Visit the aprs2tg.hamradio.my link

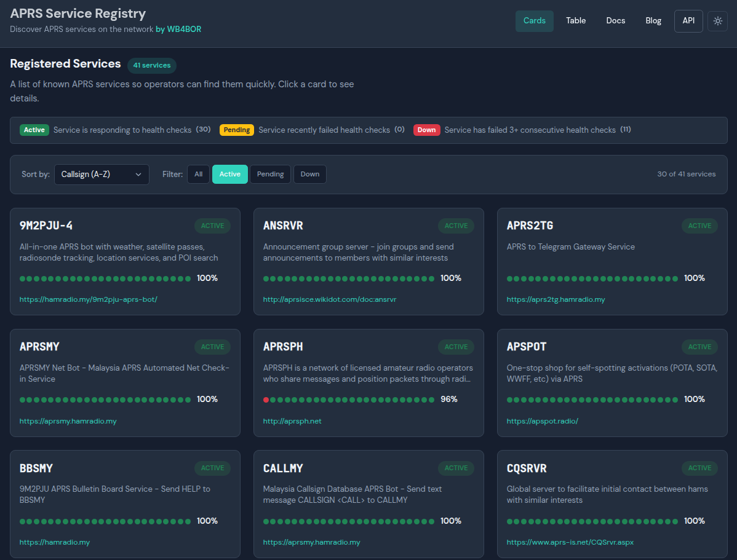click(556, 299)
